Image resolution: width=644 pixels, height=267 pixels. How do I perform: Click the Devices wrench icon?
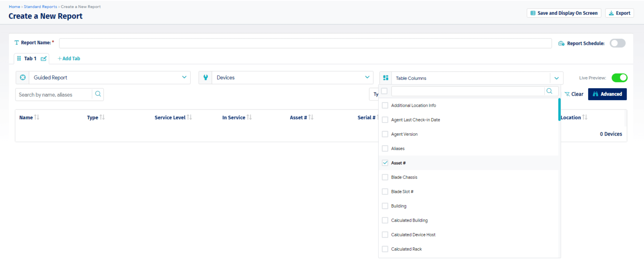[x=206, y=77]
